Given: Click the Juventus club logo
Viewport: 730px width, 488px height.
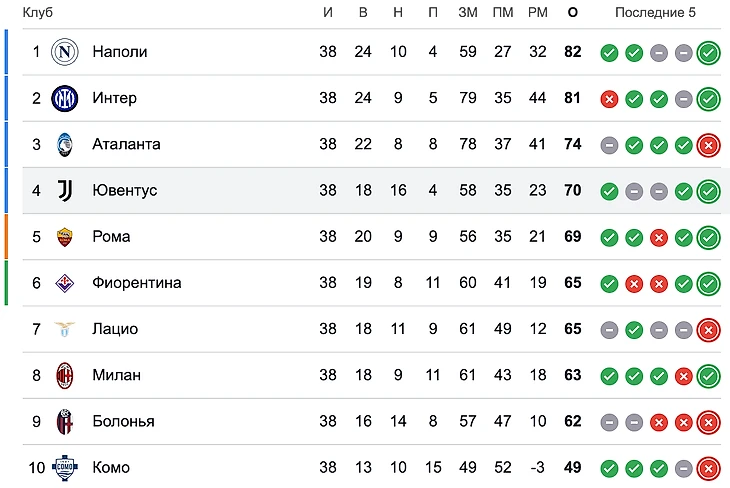Looking at the screenshot, I should point(65,190).
